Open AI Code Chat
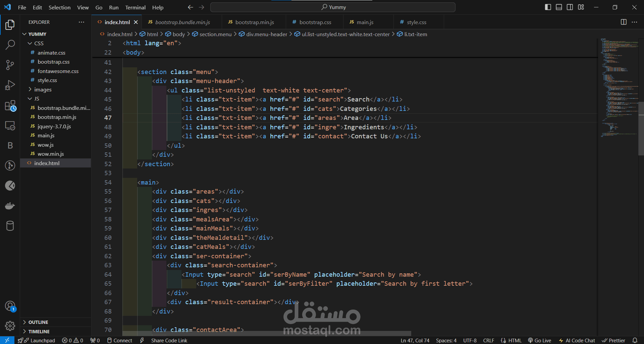 tap(577, 340)
